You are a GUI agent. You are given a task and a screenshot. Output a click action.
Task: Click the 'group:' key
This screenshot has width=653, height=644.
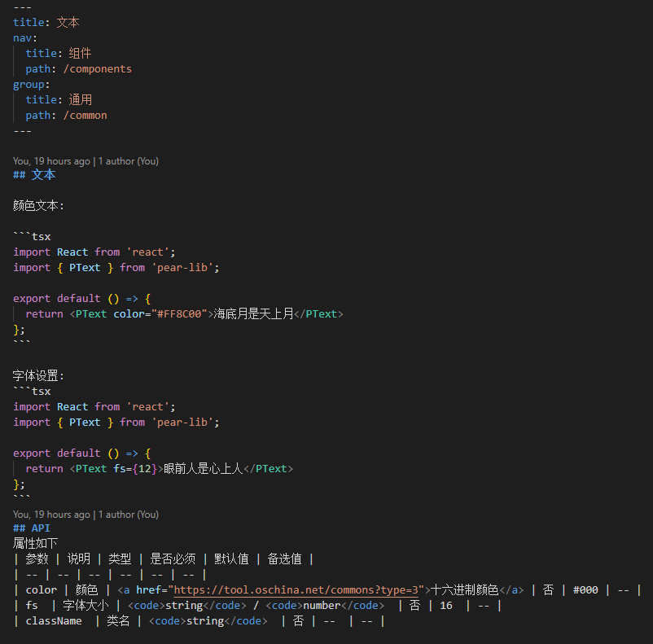[31, 85]
